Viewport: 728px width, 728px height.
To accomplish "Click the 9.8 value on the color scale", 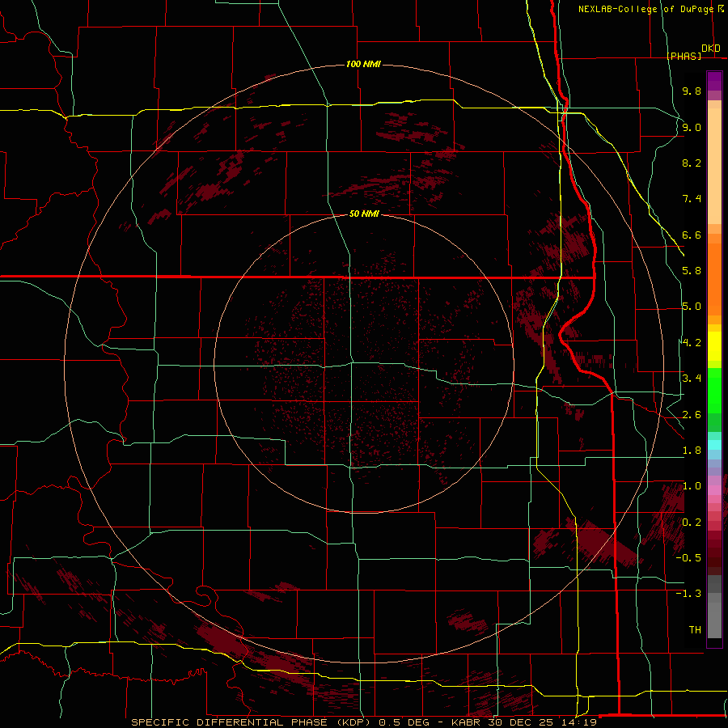I will [692, 91].
